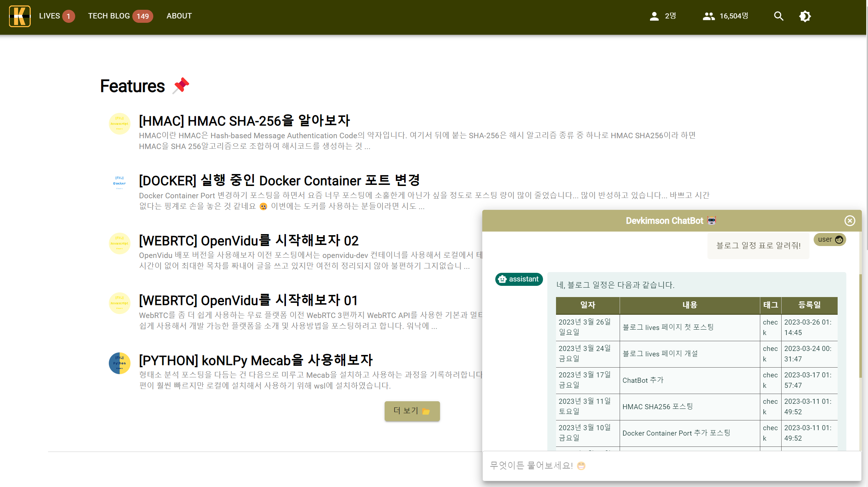Image resolution: width=868 pixels, height=487 pixels.
Task: Open the LIVES menu item
Action: (x=50, y=16)
